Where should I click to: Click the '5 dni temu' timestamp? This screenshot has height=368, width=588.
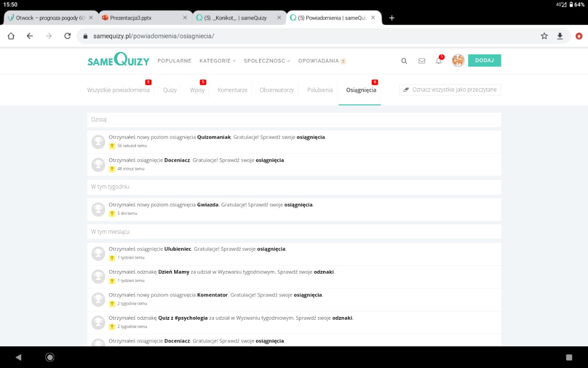pos(127,214)
